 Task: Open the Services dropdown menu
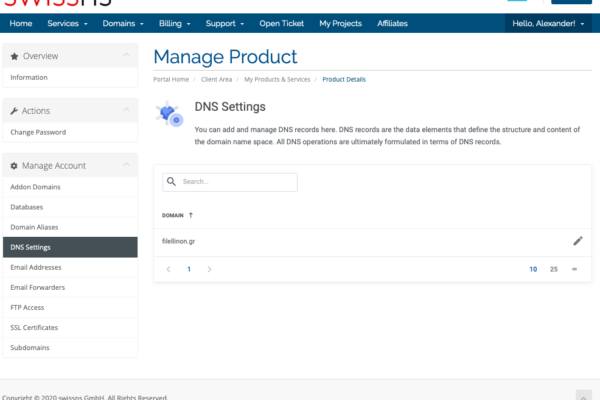[68, 23]
